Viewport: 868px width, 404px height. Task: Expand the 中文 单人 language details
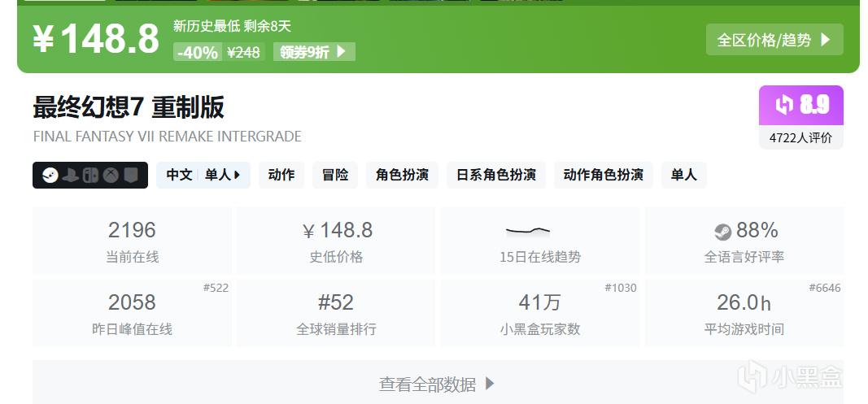[x=203, y=176]
